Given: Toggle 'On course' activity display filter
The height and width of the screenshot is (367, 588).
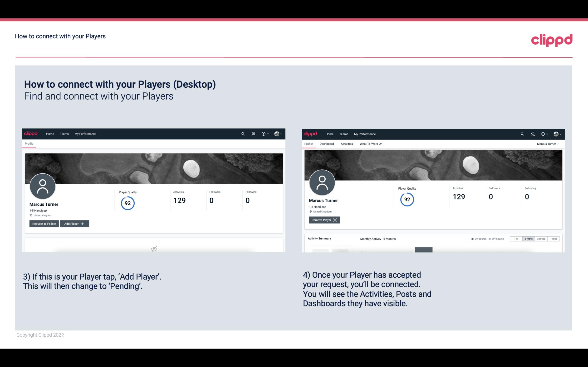Looking at the screenshot, I should click(x=477, y=238).
